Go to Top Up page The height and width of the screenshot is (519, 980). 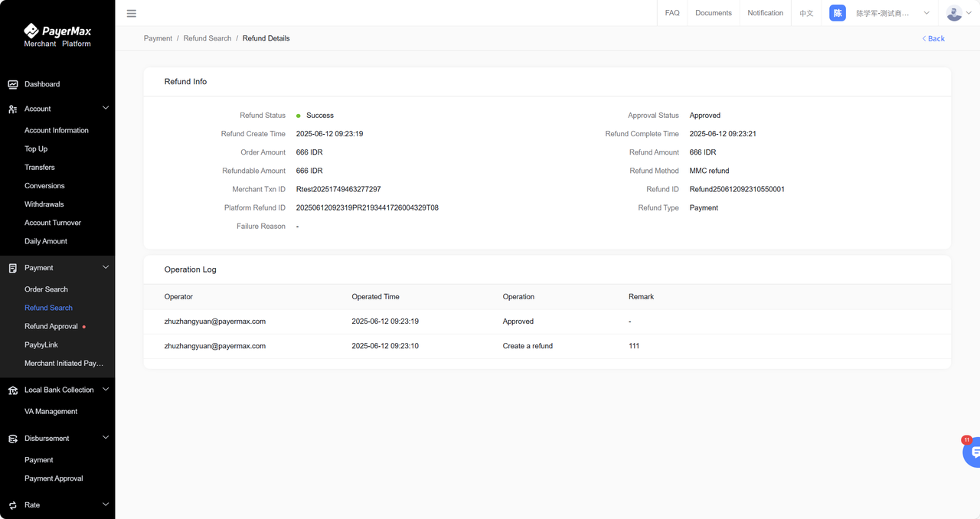[36, 149]
